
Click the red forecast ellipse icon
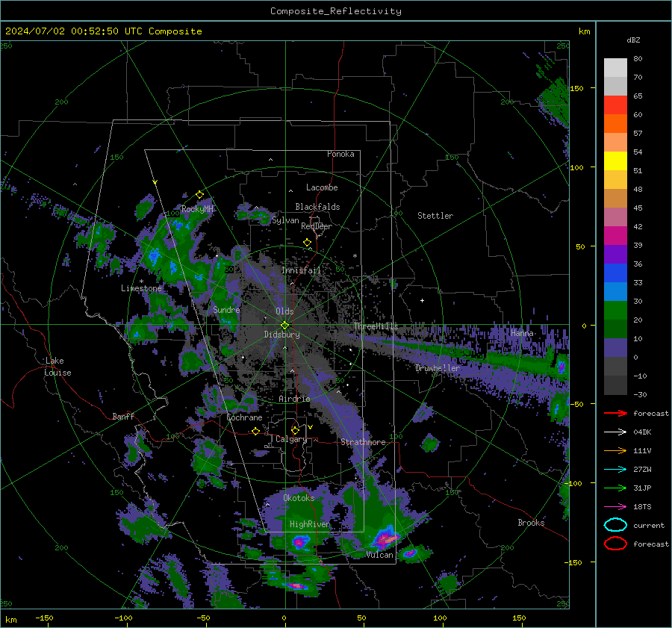(x=615, y=544)
